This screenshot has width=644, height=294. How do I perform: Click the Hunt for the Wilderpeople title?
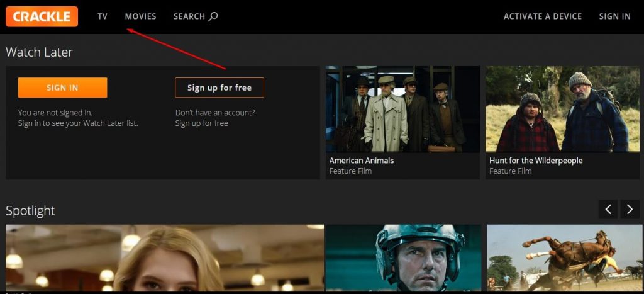pyautogui.click(x=536, y=161)
